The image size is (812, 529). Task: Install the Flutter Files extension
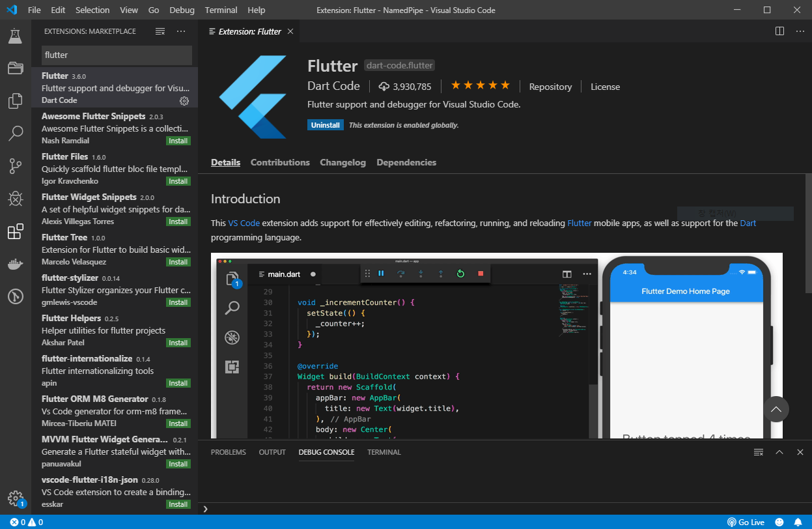tap(178, 181)
